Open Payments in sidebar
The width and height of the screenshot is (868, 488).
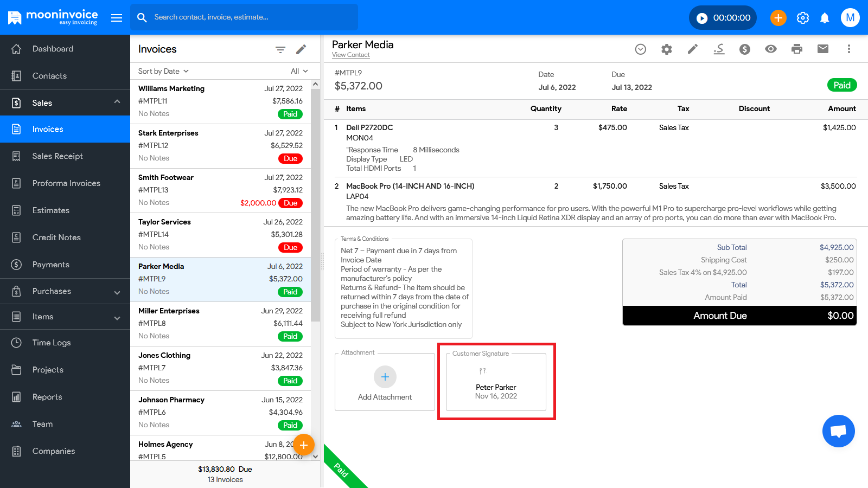(x=65, y=265)
